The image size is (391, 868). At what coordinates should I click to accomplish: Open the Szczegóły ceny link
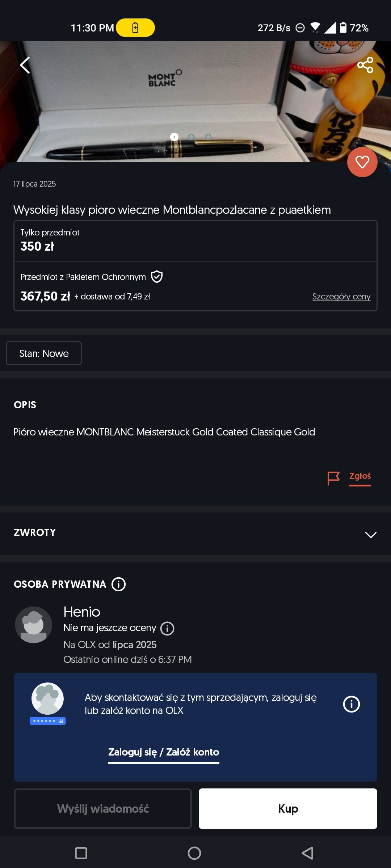tap(341, 297)
